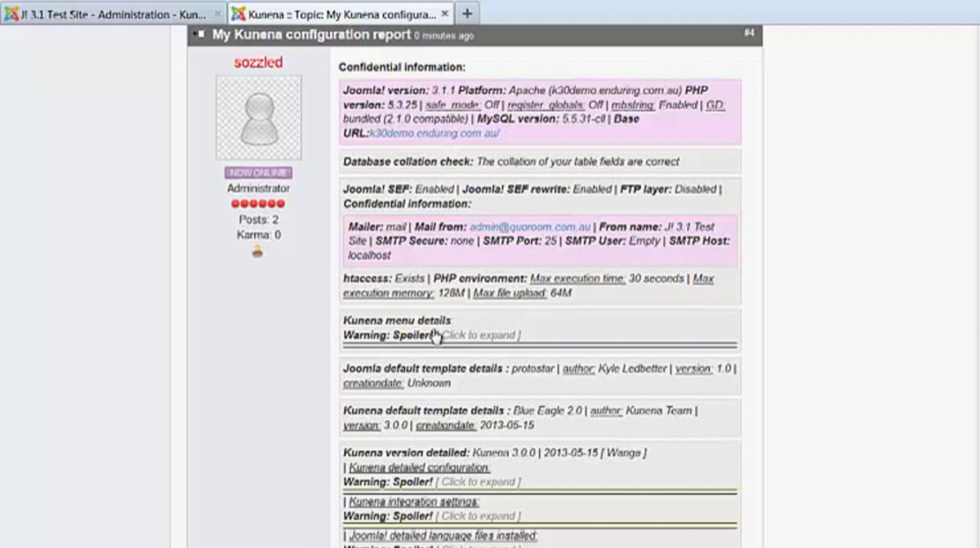Click the safe_mode underlined label
Viewport: 980px width, 548px height.
pos(453,105)
